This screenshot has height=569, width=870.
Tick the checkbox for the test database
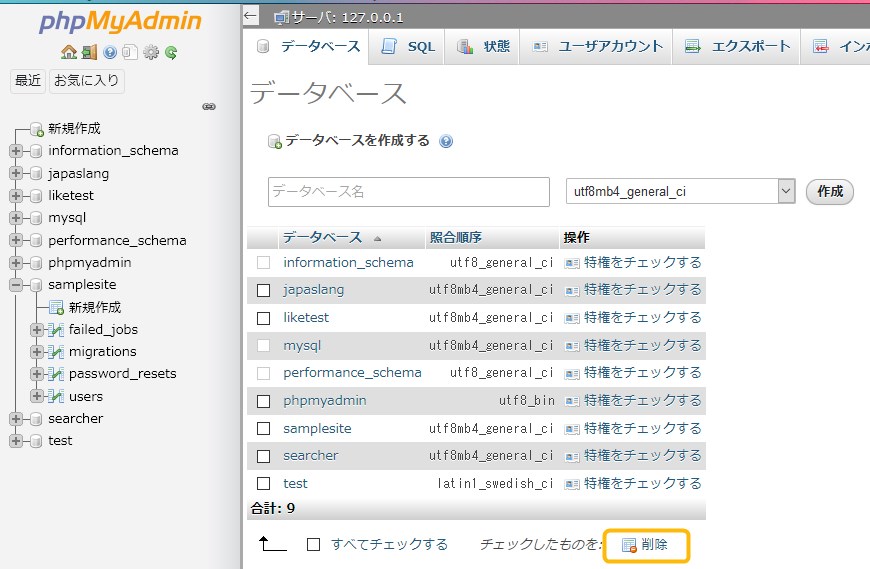pyautogui.click(x=264, y=484)
